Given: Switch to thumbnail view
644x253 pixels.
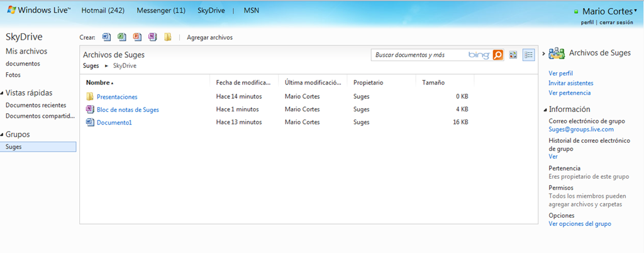Looking at the screenshot, I should pos(513,55).
